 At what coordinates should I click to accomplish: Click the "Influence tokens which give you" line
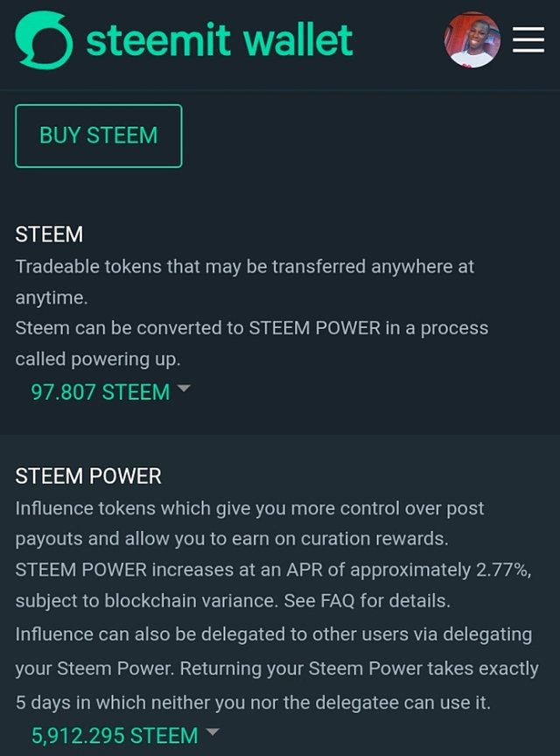tap(250, 508)
